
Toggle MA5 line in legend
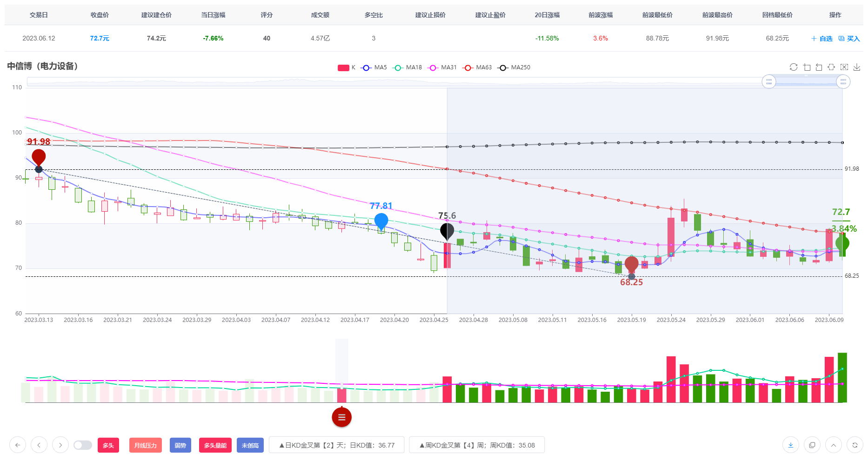pos(374,67)
